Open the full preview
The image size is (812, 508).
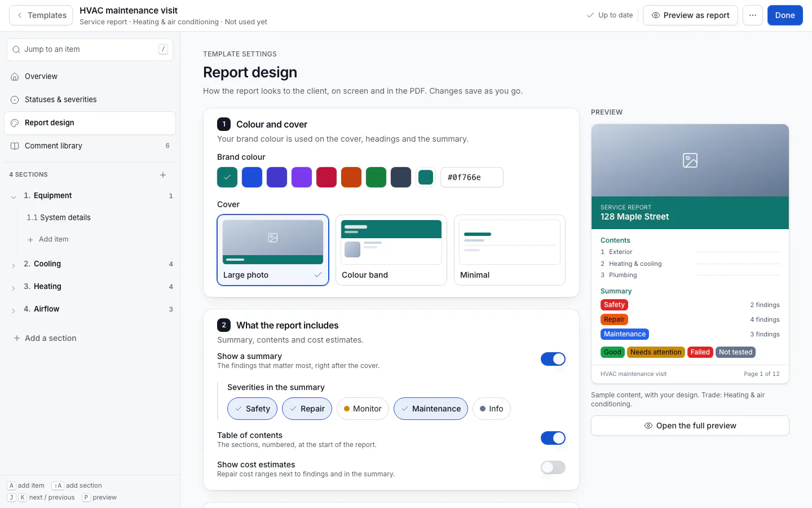click(690, 426)
